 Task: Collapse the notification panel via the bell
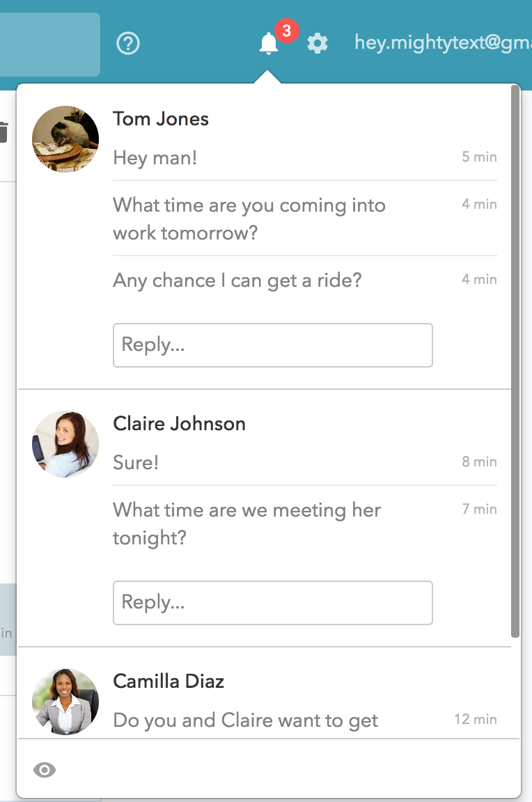[x=268, y=43]
